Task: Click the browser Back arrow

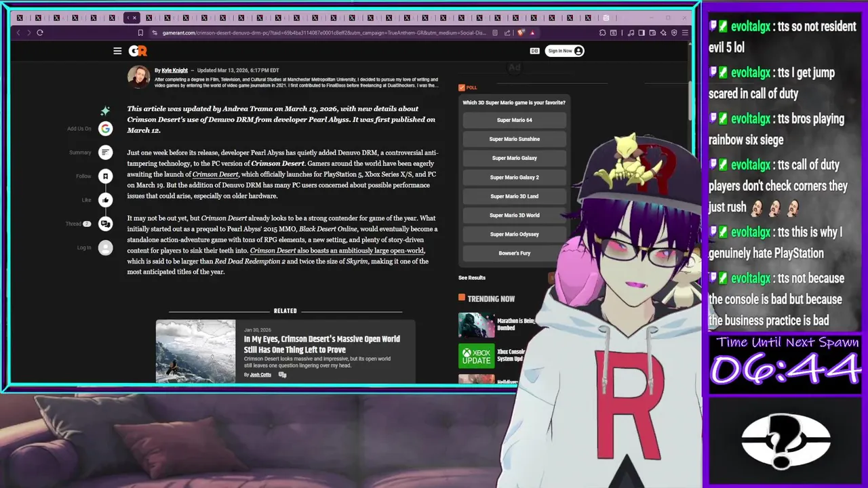Action: point(19,33)
